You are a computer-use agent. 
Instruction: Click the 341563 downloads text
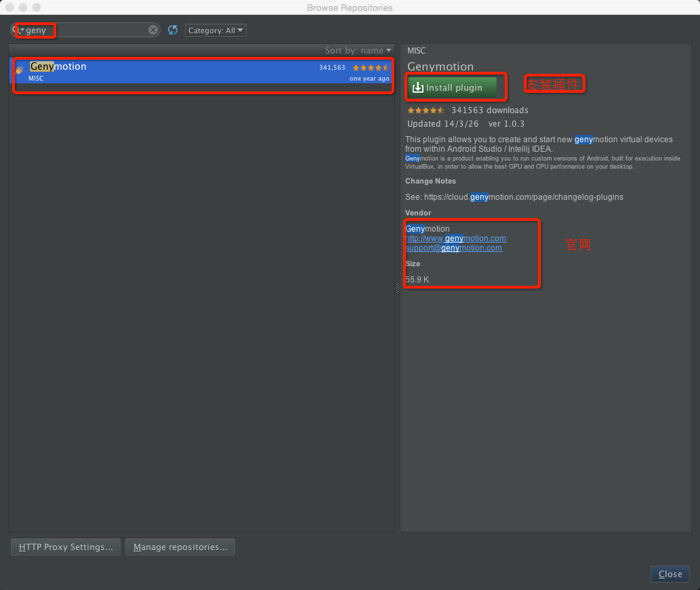pyautogui.click(x=490, y=110)
